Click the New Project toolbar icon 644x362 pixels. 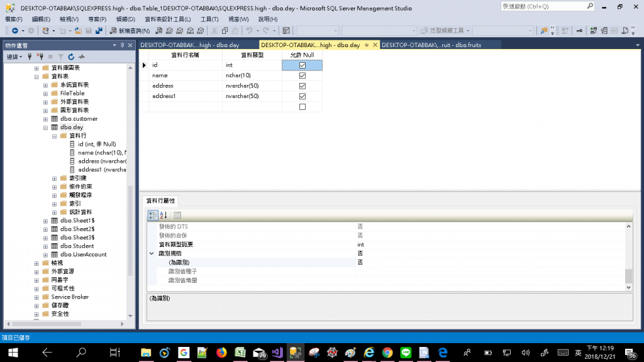(x=45, y=31)
